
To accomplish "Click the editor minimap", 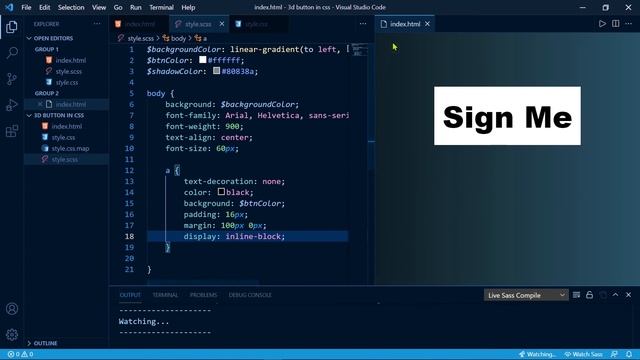I will pos(360,50).
